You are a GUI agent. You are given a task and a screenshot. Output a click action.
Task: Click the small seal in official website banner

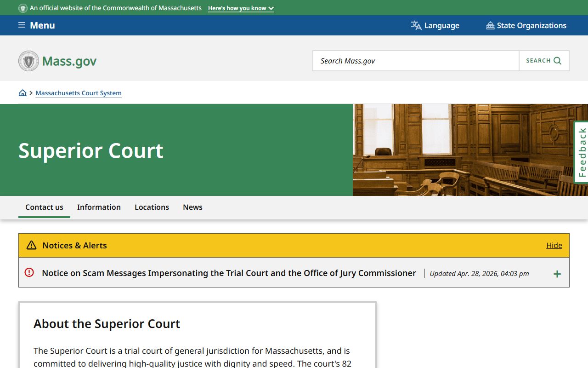point(23,8)
